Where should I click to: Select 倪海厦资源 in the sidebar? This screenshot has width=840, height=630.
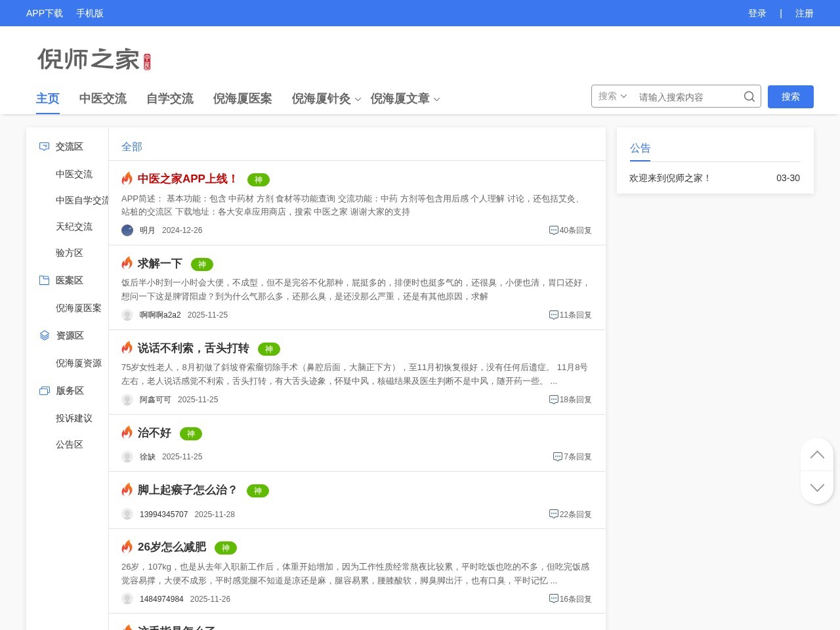tap(79, 363)
